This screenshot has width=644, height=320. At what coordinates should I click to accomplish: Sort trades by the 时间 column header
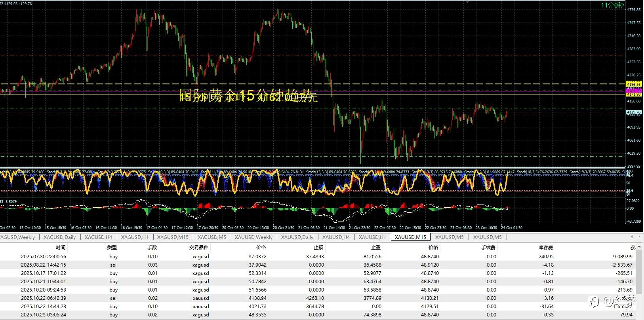coord(60,247)
